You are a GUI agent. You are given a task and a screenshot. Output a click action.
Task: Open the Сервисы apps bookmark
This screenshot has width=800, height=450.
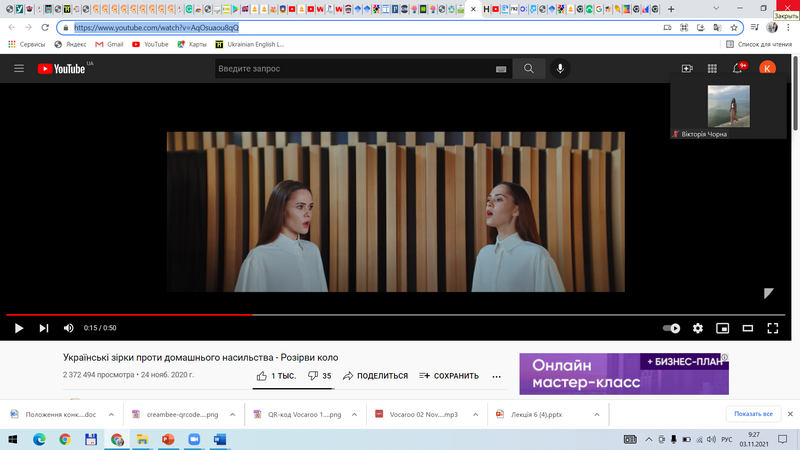click(x=27, y=44)
